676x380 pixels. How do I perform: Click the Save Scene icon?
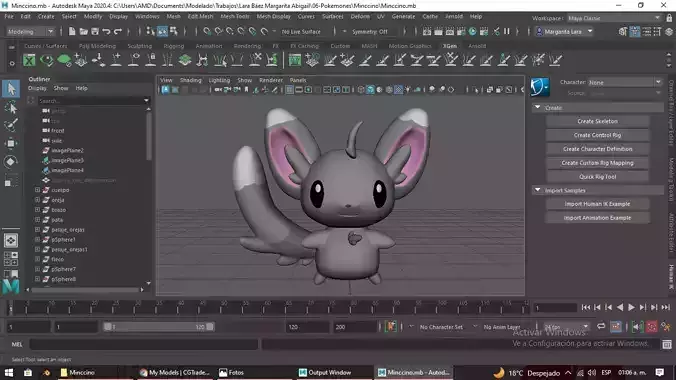[95, 31]
